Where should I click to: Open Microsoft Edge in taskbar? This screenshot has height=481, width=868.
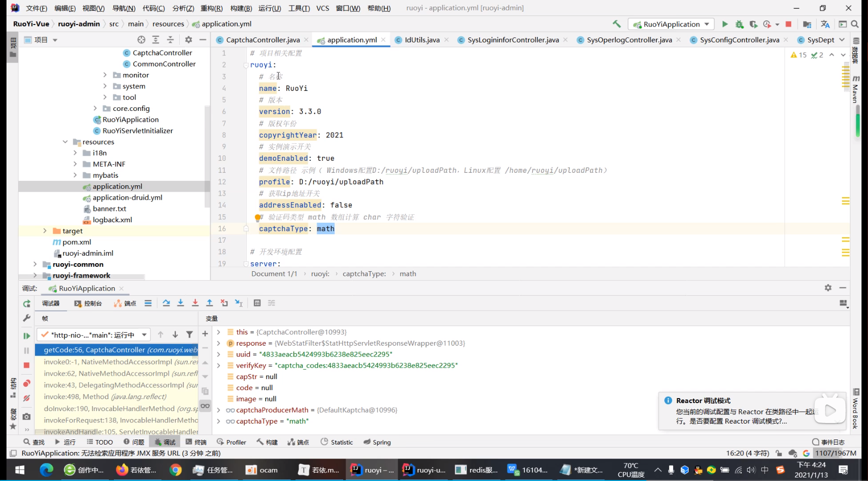point(46,470)
